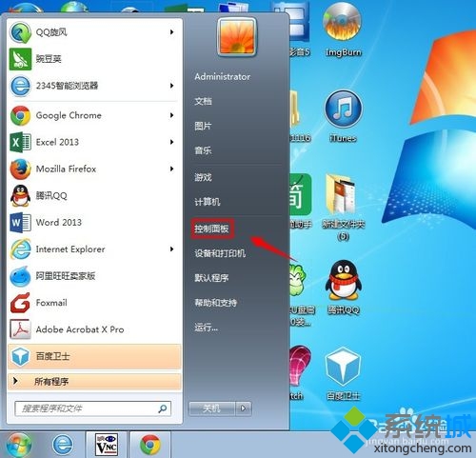Open 帮助和支持 help and support
This screenshot has width=476, height=458.
tap(216, 303)
